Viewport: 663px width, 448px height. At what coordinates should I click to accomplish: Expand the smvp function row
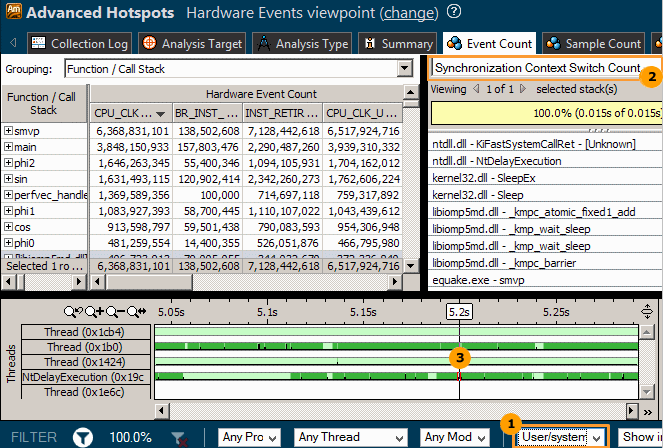click(8, 131)
